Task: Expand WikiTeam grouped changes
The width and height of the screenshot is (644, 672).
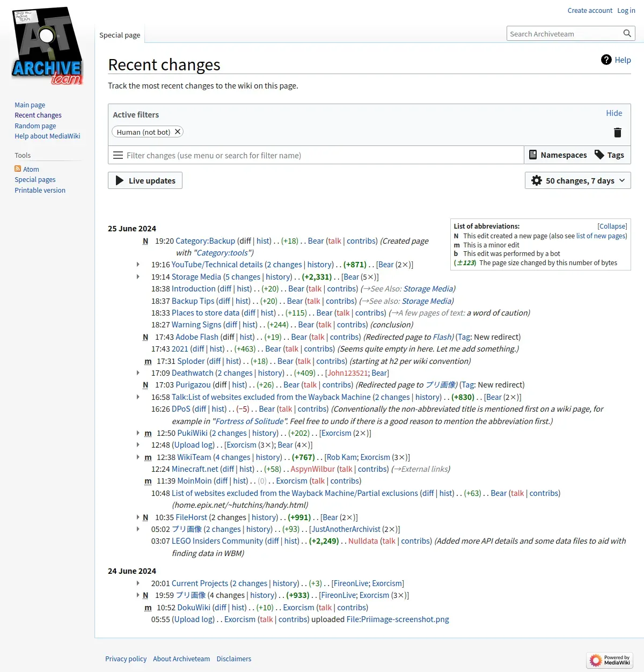Action: pos(138,457)
